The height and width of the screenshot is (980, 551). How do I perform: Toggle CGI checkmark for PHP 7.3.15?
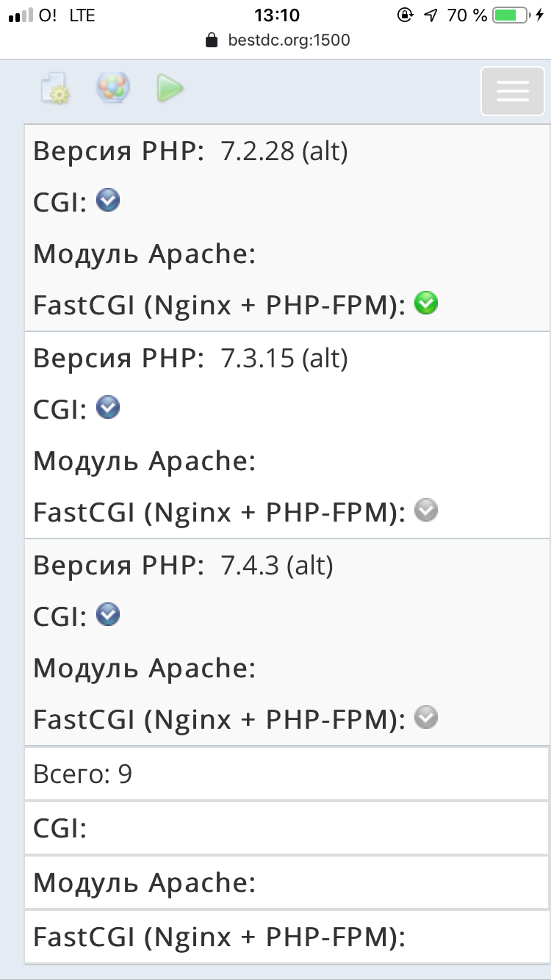[x=108, y=407]
